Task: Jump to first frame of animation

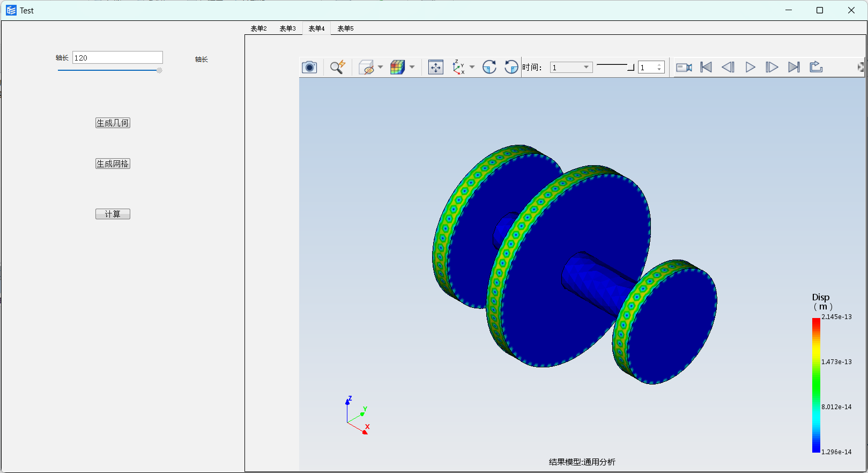Action: tap(706, 67)
